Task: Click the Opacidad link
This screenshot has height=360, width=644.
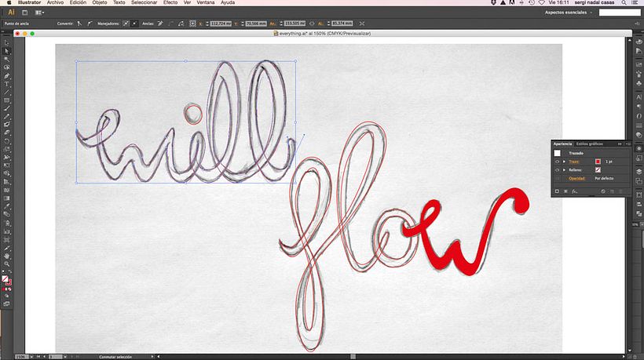Action: click(x=577, y=178)
